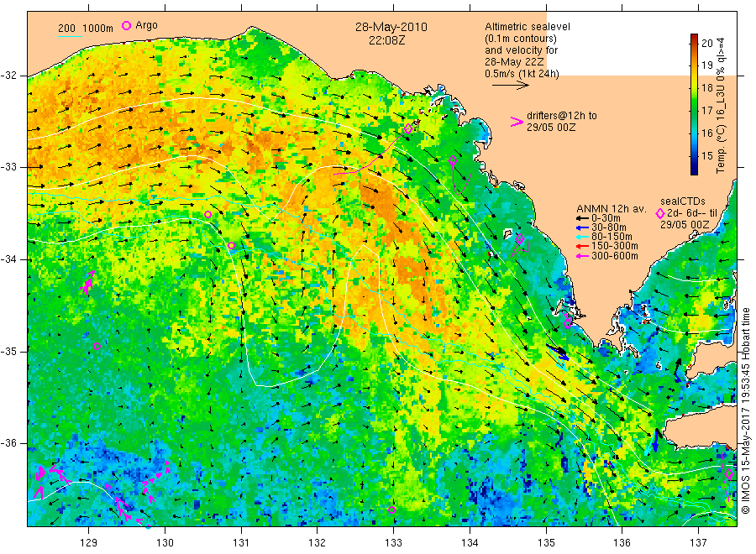Click the magenta drifters chevron legend symbol

[x=517, y=122]
